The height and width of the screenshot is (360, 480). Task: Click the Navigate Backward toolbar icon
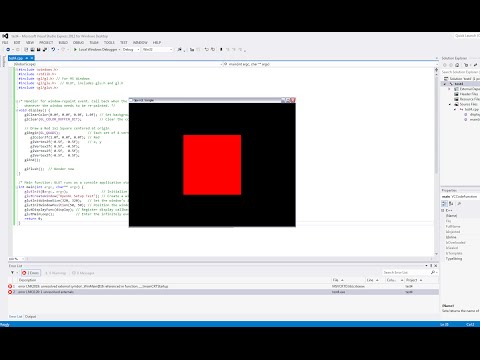[8, 49]
